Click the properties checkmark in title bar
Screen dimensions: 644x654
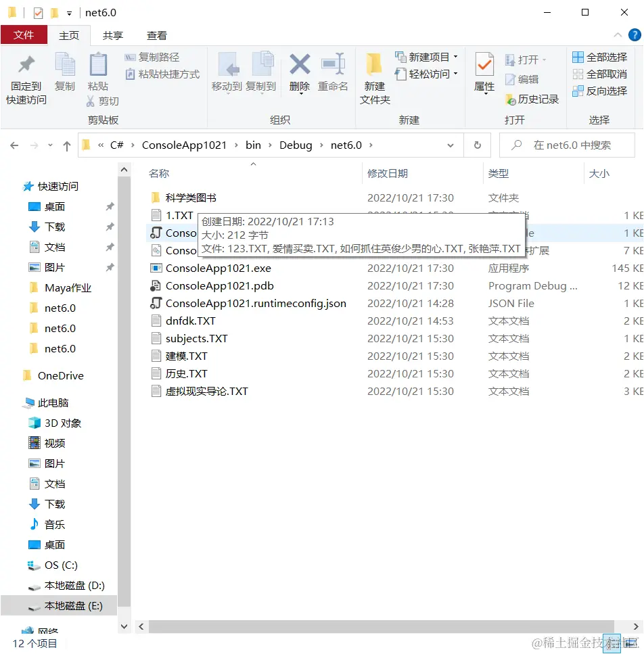coord(38,13)
